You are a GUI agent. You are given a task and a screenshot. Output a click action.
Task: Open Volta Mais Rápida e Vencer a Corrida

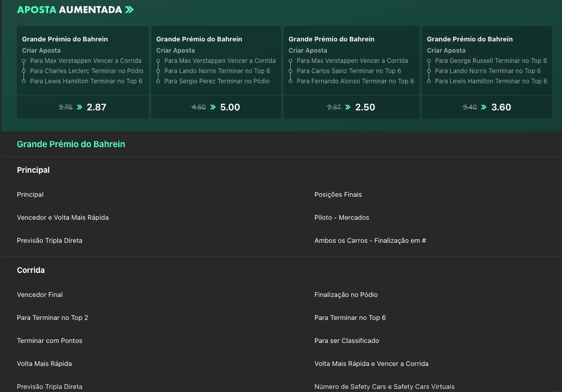tap(371, 363)
